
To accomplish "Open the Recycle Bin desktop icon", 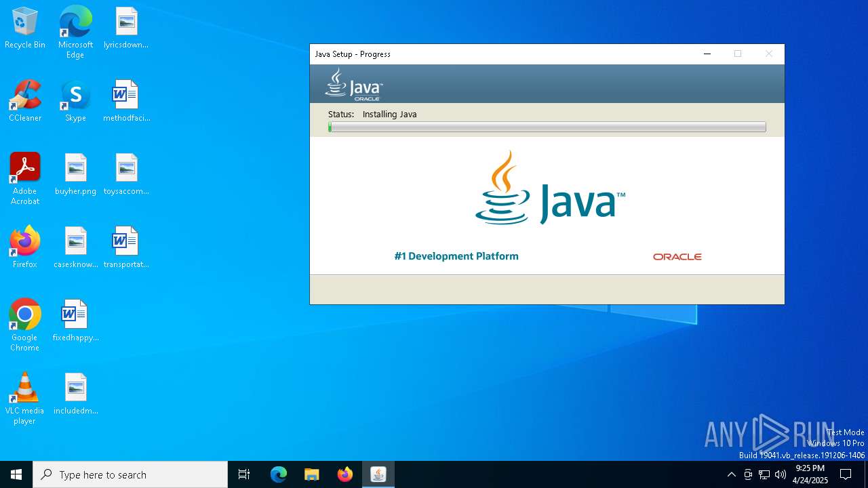I will pyautogui.click(x=25, y=28).
